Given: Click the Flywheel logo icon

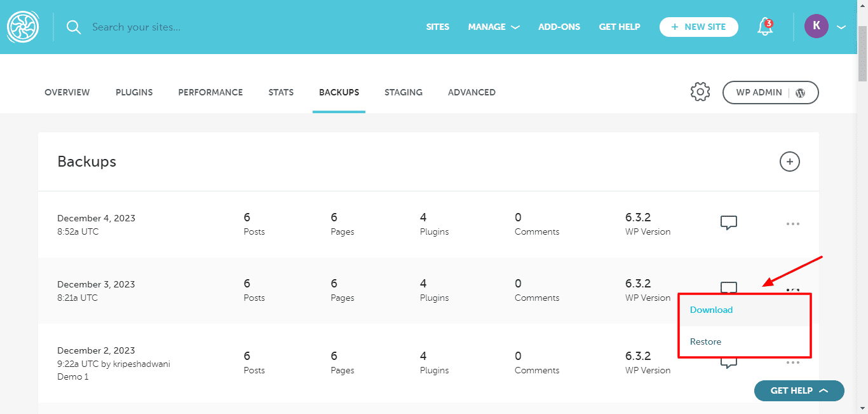Looking at the screenshot, I should tap(23, 27).
